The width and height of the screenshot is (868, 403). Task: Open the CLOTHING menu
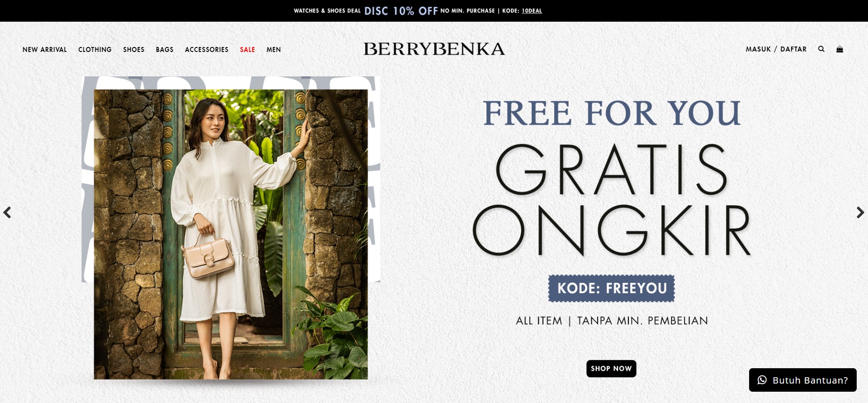[x=95, y=50]
